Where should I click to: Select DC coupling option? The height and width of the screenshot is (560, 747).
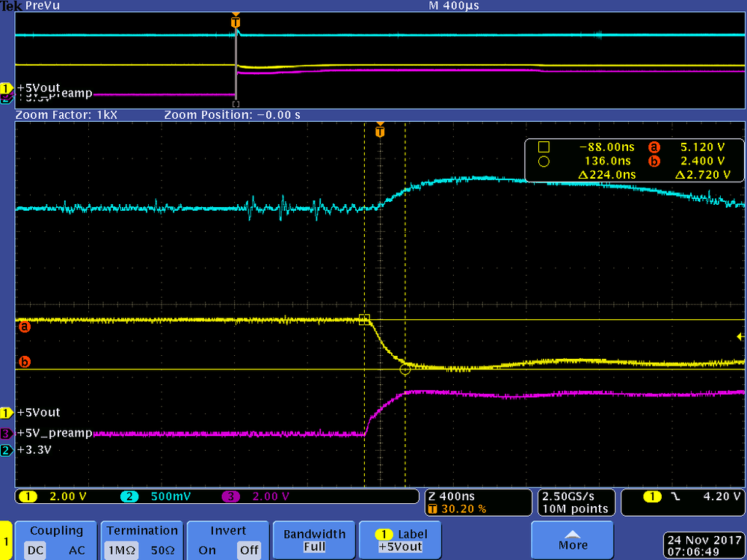pyautogui.click(x=36, y=550)
